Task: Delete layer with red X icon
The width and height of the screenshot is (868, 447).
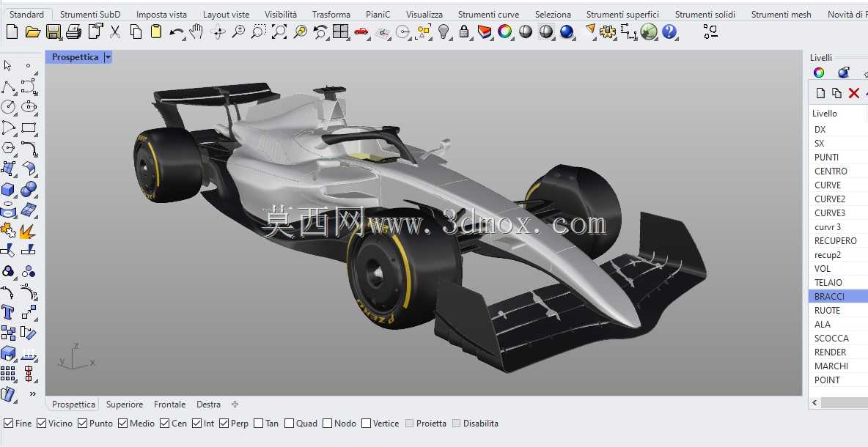Action: click(x=853, y=93)
